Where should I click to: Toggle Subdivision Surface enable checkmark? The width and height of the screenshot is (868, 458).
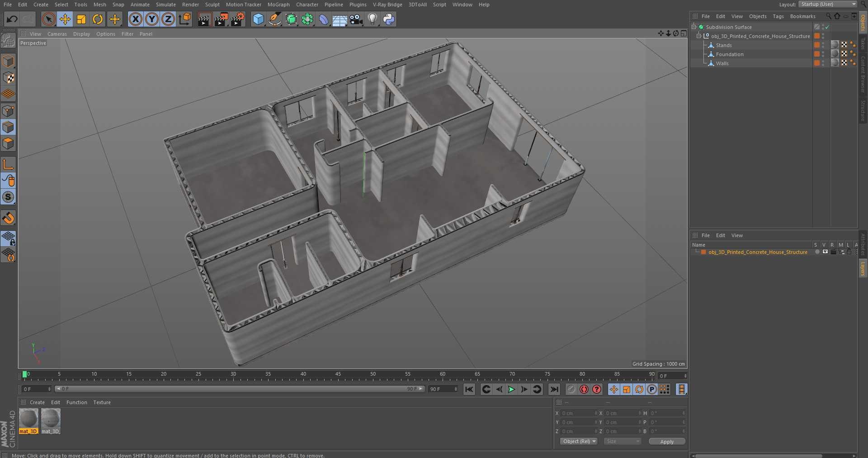(827, 27)
